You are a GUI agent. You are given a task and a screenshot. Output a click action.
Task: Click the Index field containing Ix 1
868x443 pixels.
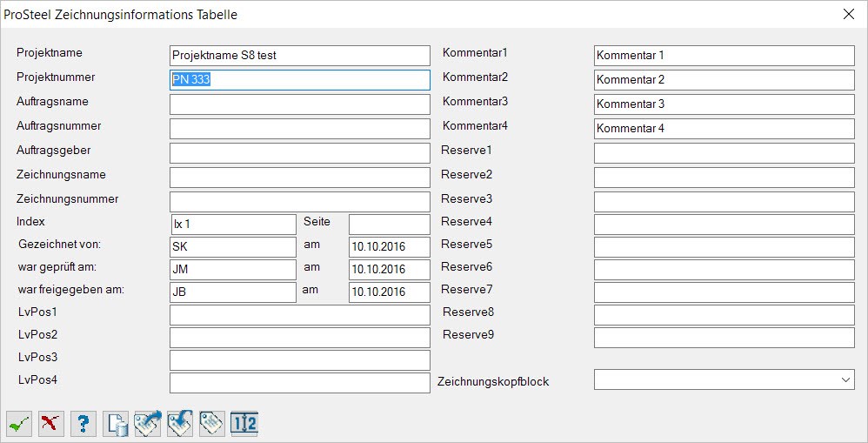click(233, 225)
